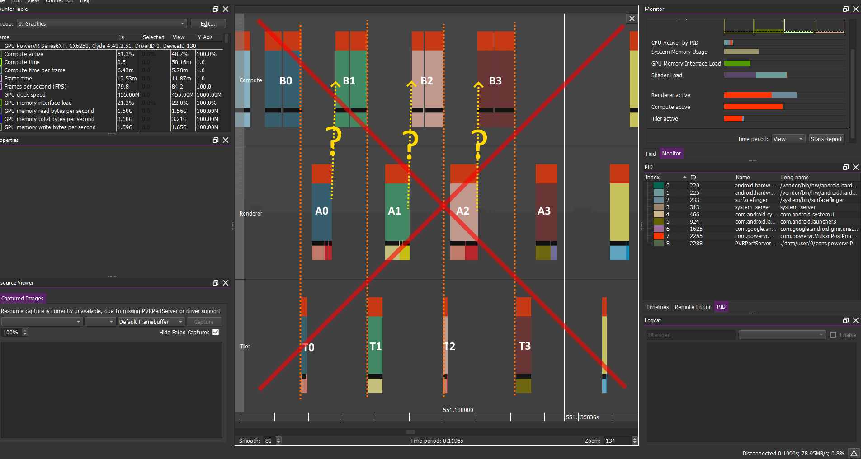Select the Monitor tab
Screen dimensions: 868x464
point(671,154)
